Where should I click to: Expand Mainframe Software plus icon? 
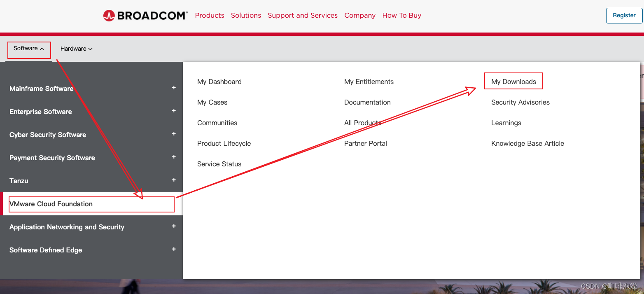[x=174, y=88]
